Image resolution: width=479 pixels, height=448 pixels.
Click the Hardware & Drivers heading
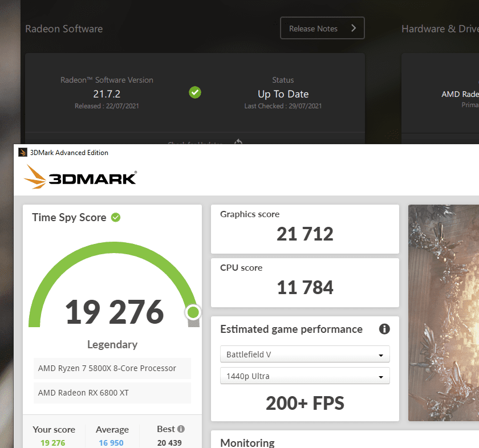pyautogui.click(x=440, y=28)
